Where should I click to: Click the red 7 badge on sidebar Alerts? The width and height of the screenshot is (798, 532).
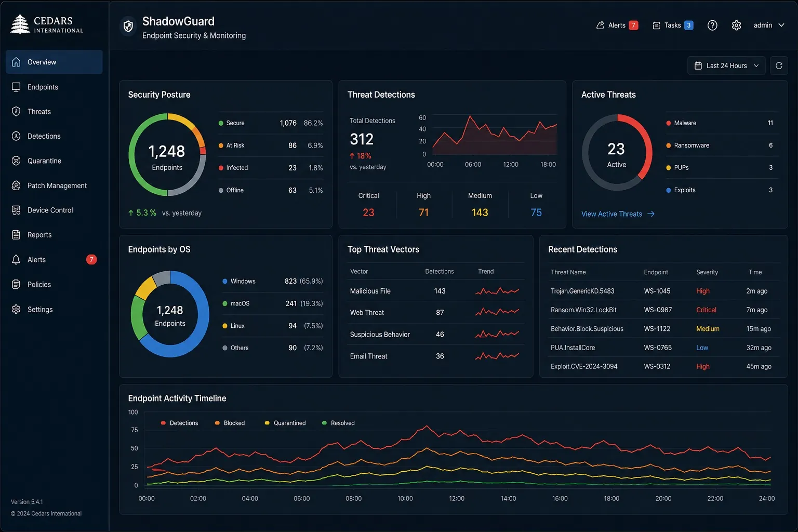(91, 259)
